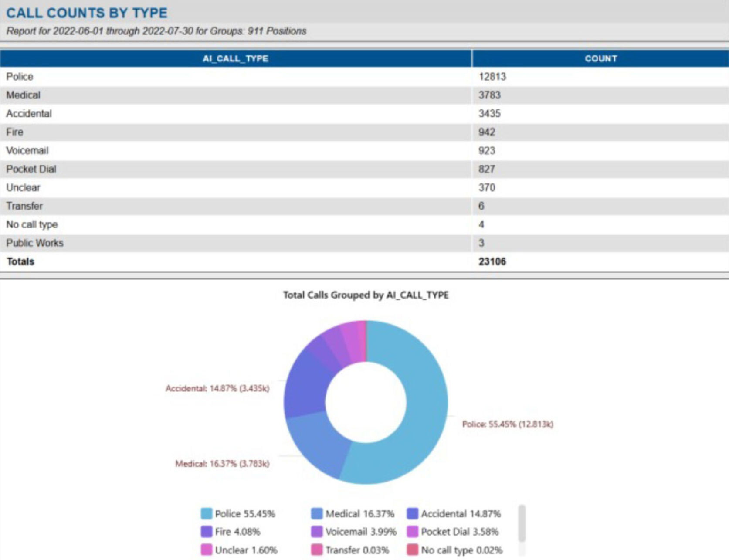Click the No call type legend swatch
Screen dimensions: 729x560
click(x=412, y=550)
